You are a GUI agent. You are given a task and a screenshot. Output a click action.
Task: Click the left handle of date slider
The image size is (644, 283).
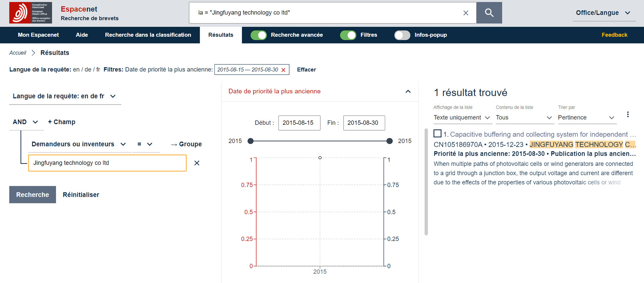click(x=251, y=141)
